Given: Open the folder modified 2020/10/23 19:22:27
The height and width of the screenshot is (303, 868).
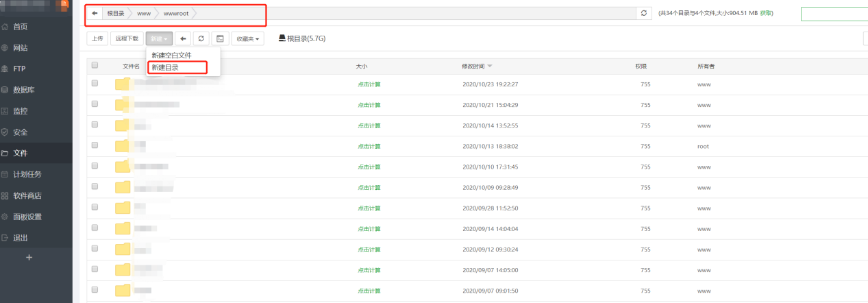Looking at the screenshot, I should point(123,84).
